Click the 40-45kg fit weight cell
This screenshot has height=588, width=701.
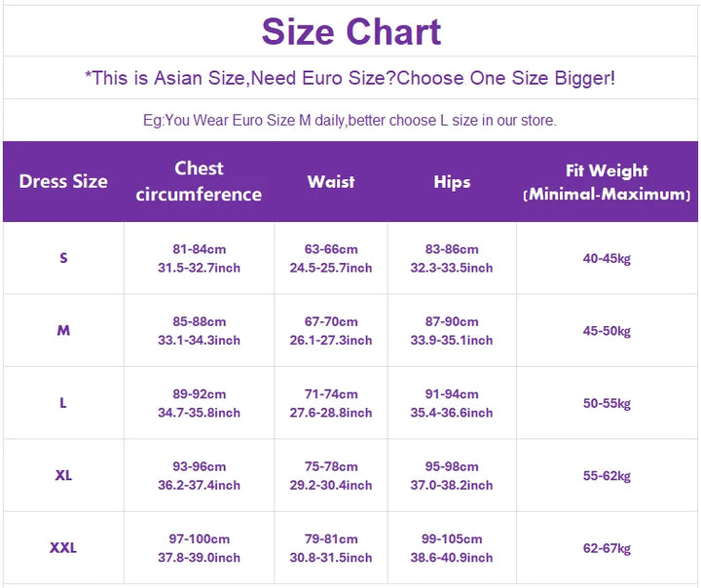[x=607, y=259]
